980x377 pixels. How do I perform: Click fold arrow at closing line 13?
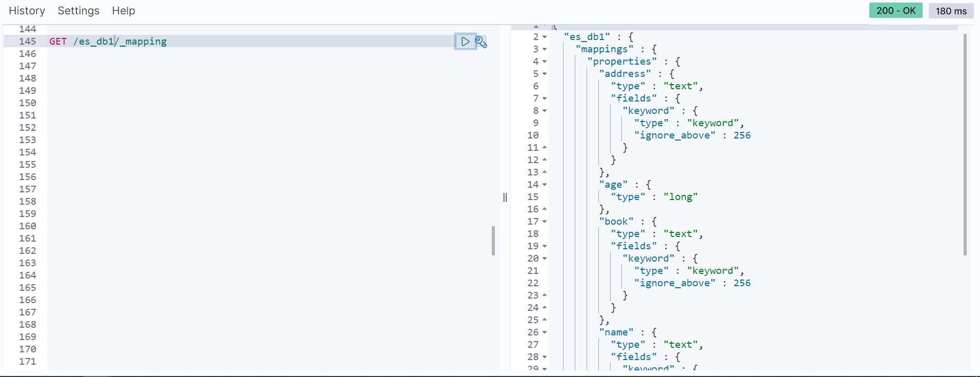coord(545,172)
